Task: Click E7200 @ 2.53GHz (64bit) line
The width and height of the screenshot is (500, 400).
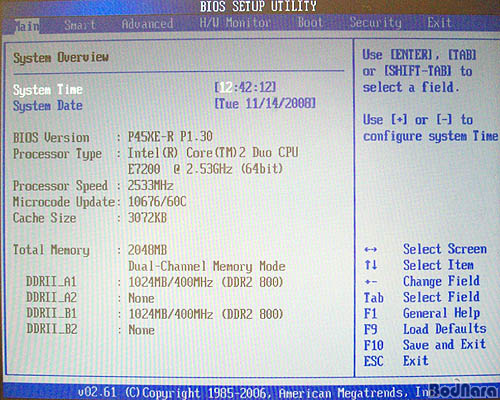Action: click(205, 169)
